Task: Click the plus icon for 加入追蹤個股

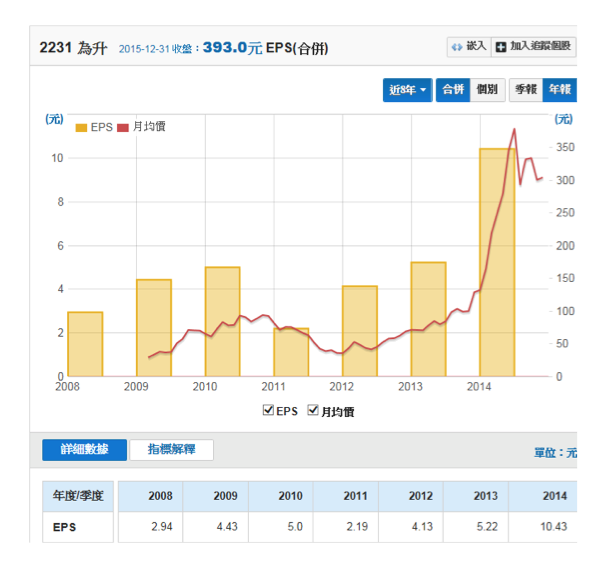Action: [x=502, y=46]
